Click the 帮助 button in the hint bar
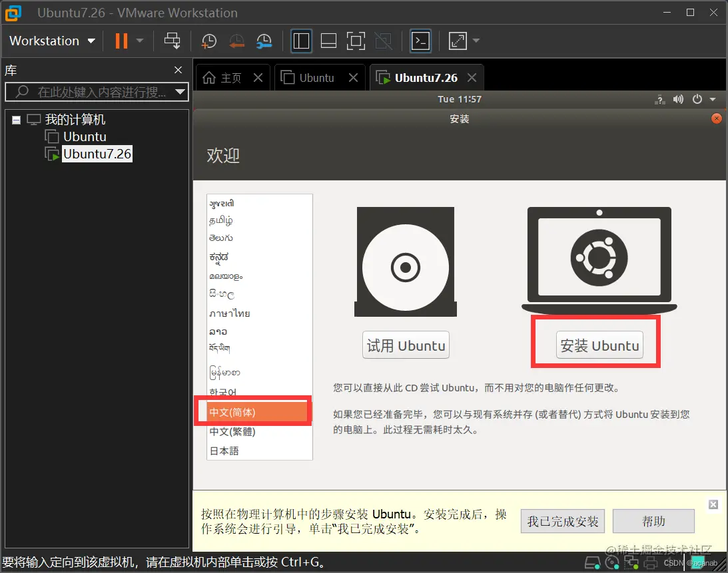Image resolution: width=728 pixels, height=573 pixels. [x=653, y=522]
